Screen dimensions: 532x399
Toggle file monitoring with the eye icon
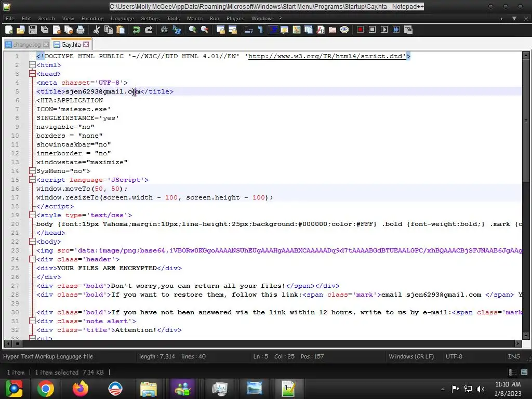[344, 30]
